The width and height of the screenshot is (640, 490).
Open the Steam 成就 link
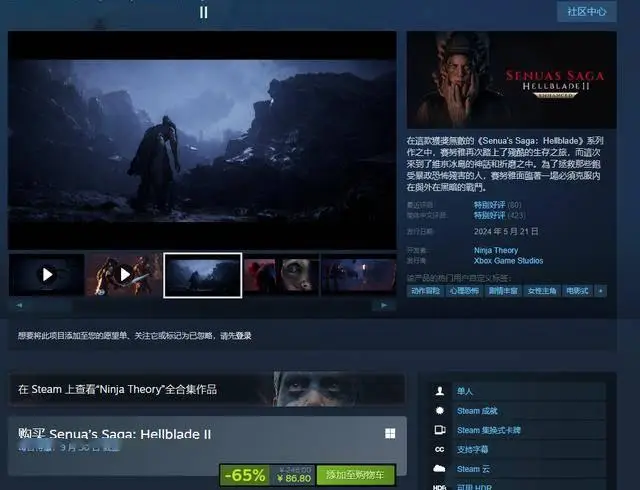(477, 411)
